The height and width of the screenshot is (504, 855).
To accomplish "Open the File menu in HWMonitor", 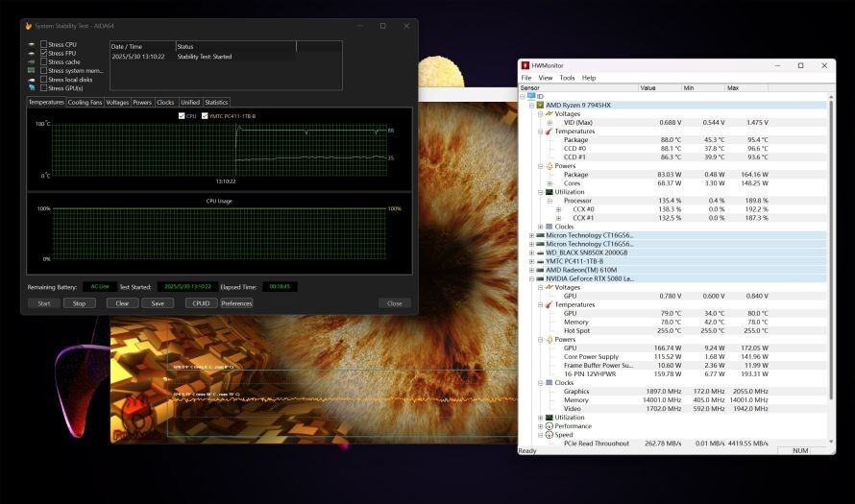I will coord(526,78).
